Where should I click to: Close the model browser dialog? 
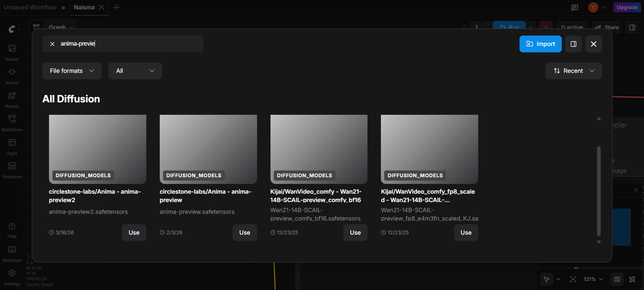point(594,44)
